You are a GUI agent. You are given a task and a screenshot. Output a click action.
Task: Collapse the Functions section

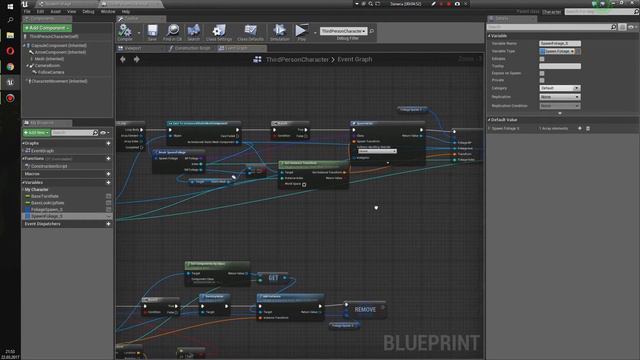(x=23, y=158)
